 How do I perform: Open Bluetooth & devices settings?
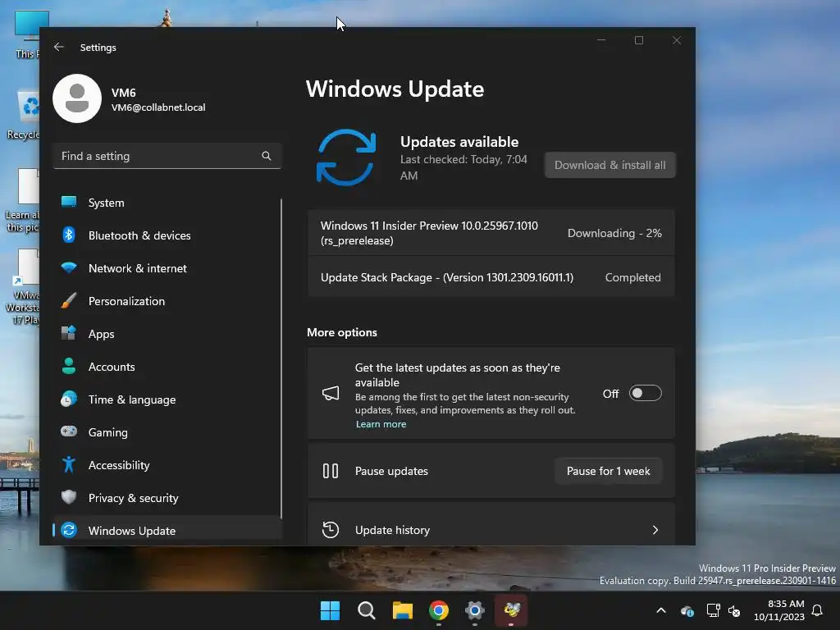pos(167,235)
